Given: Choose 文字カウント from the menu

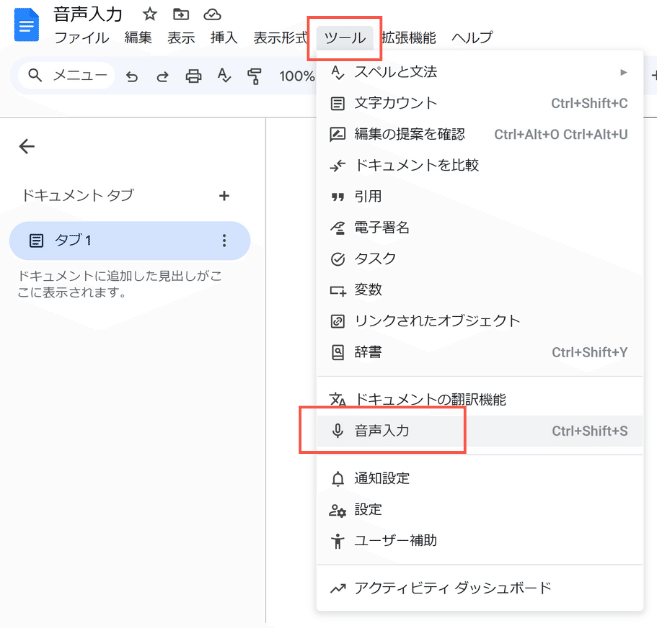Looking at the screenshot, I should click(x=479, y=103).
